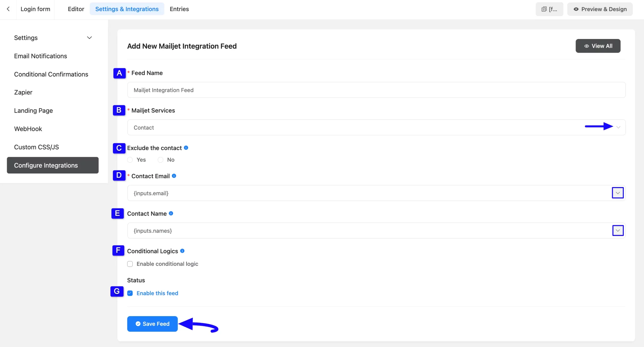Select No for Exclude the contact

tap(160, 160)
